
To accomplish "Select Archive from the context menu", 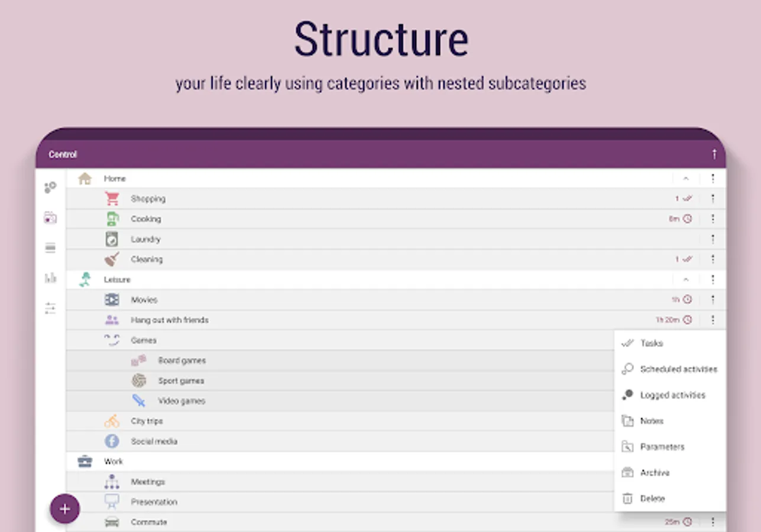I will (x=670, y=473).
